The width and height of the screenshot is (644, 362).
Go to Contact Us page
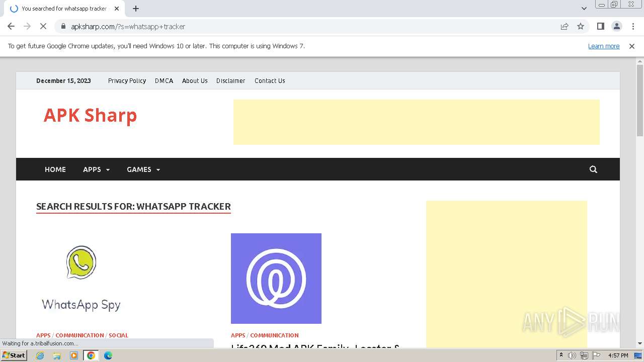coord(270,80)
